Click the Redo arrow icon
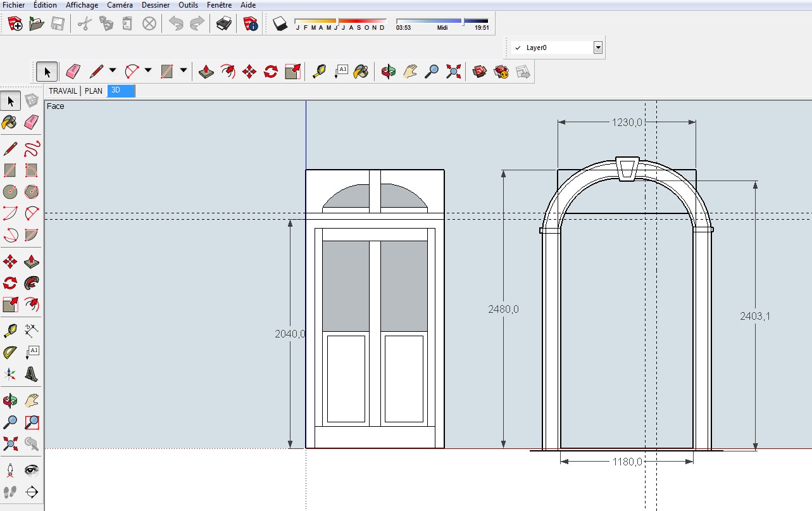 (x=197, y=24)
